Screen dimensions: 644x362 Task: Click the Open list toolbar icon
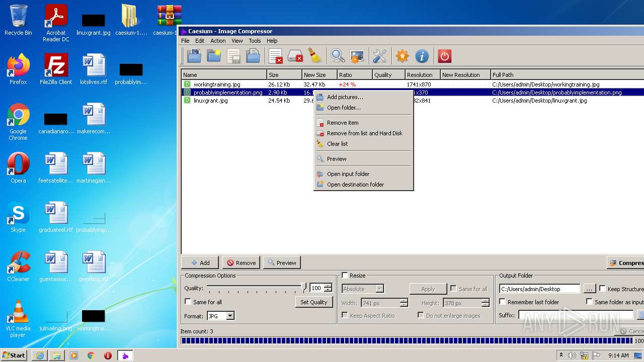(253, 56)
